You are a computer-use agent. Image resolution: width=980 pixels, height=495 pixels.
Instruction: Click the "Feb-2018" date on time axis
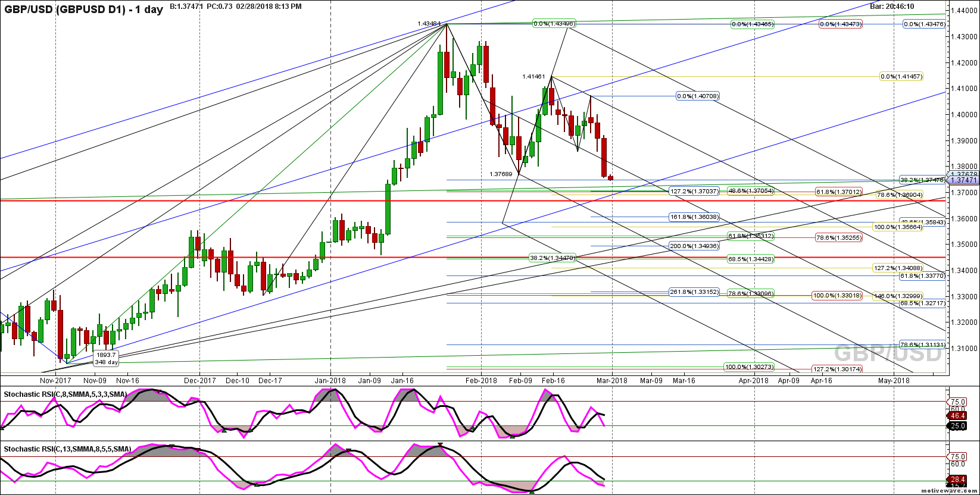click(481, 380)
